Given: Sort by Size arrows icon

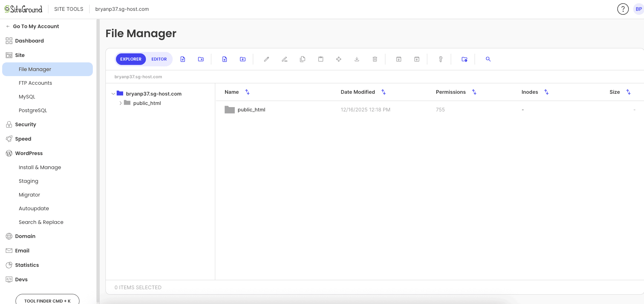Looking at the screenshot, I should pyautogui.click(x=628, y=92).
